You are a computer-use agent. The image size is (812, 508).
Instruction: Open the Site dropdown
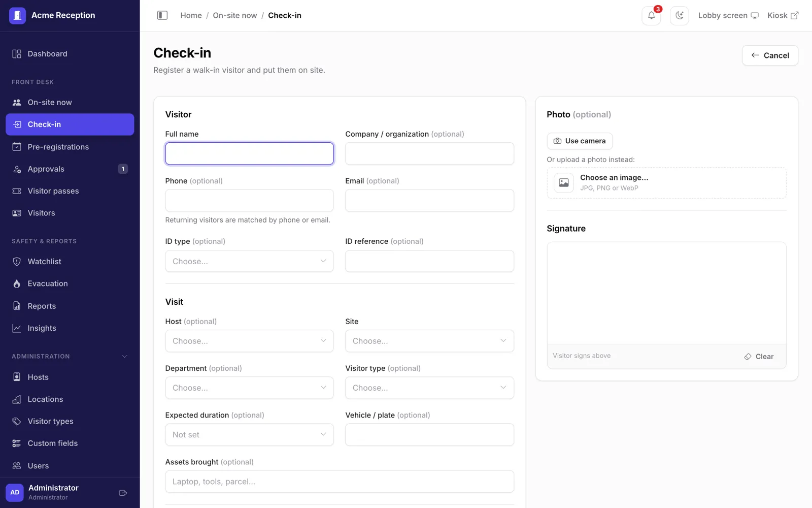click(429, 341)
